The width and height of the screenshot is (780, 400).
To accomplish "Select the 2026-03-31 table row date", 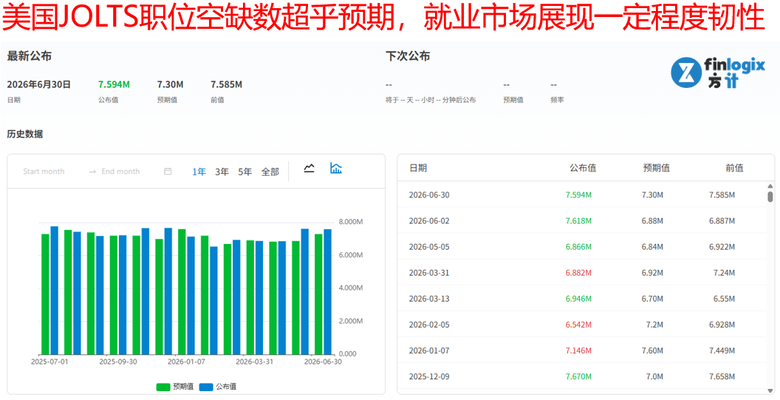I will (429, 273).
